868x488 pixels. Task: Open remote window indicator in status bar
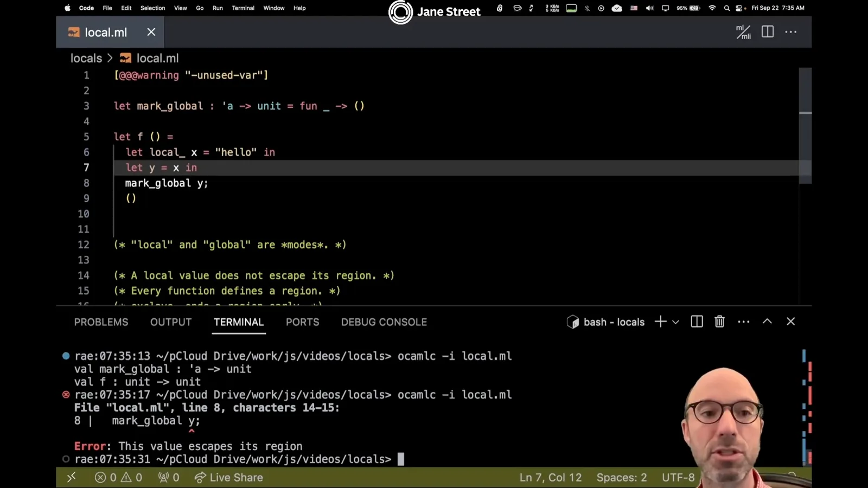click(x=71, y=477)
